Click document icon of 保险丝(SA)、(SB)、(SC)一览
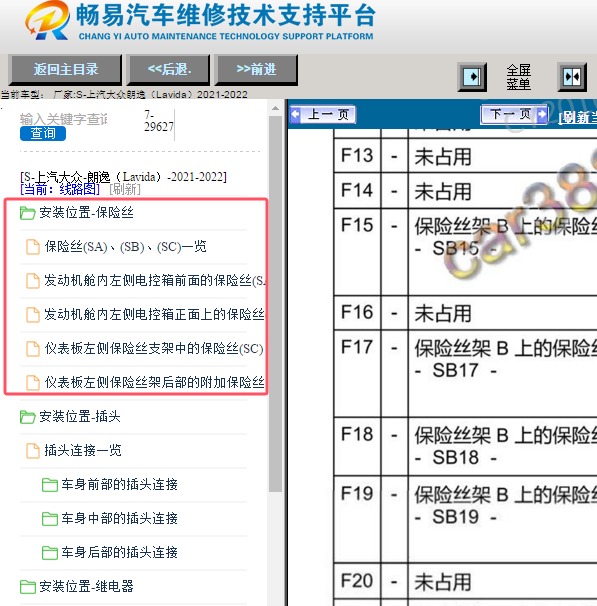This screenshot has width=597, height=606. pos(33,247)
